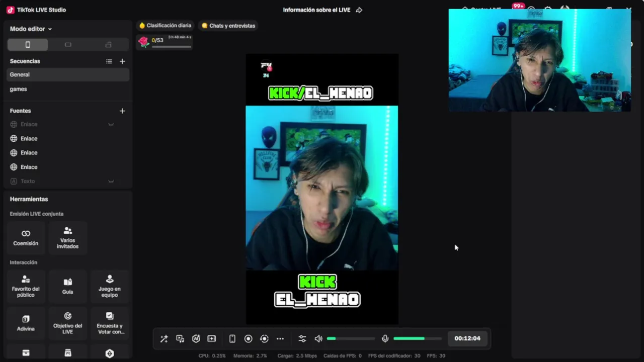Click the hexagon diamond tool icon
The height and width of the screenshot is (362, 644).
[x=110, y=353]
